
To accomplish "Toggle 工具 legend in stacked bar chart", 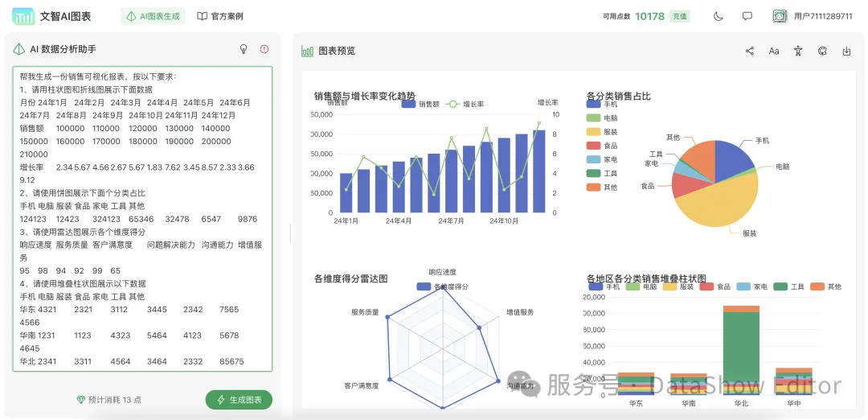I will 789,286.
